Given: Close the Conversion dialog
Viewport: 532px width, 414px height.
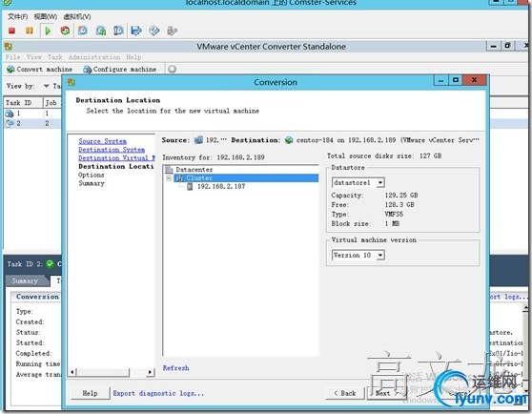Looking at the screenshot, I should [475, 80].
